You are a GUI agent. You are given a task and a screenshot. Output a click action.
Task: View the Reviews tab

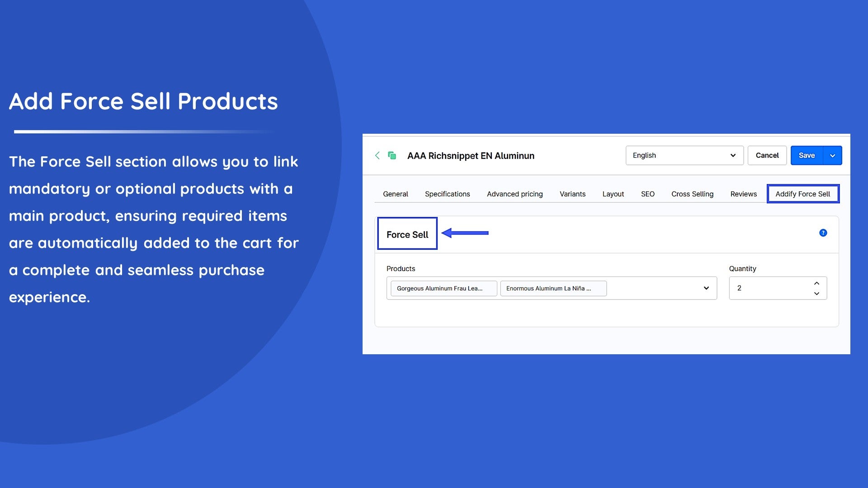click(743, 194)
